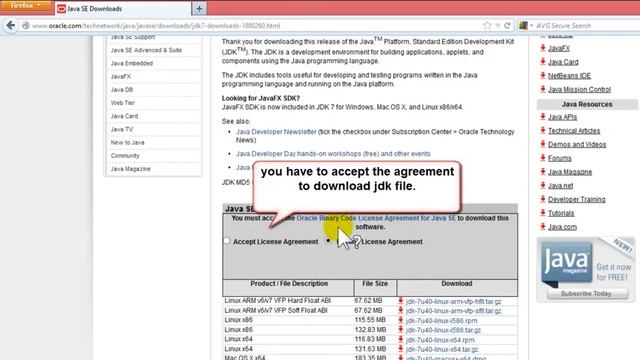
Task: Open Web Tier in the left sidebar
Action: [x=122, y=103]
